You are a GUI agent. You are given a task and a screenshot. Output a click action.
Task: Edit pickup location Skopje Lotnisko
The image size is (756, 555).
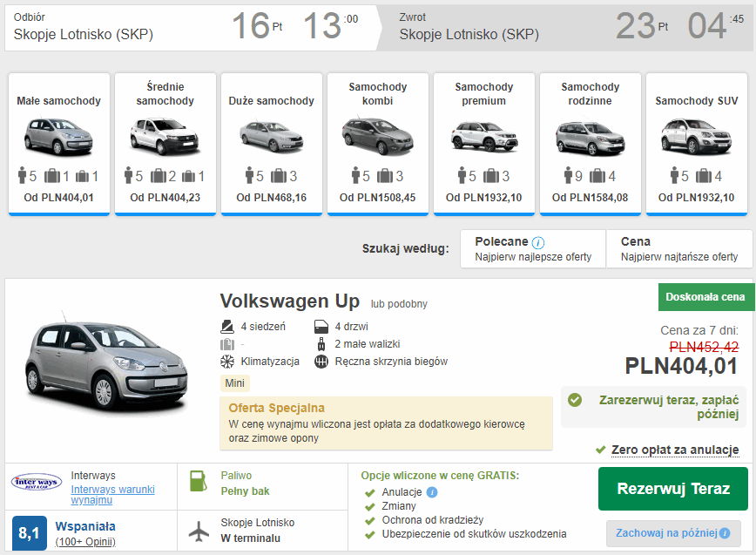(84, 35)
